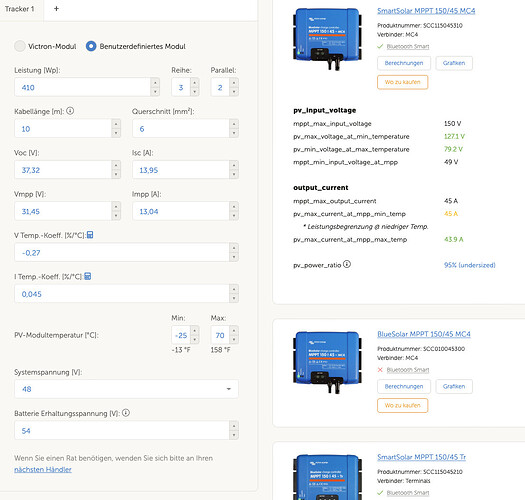Switch to the Tracker 1 tab

click(19, 9)
